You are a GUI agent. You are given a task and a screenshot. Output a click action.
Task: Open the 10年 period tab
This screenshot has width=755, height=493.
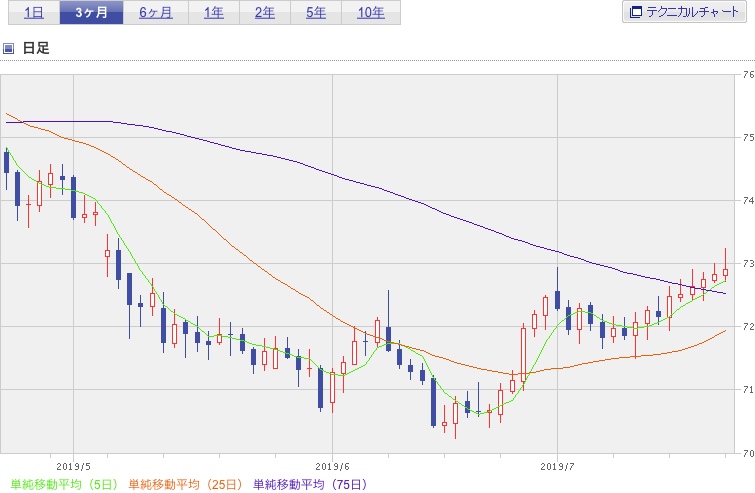[371, 13]
